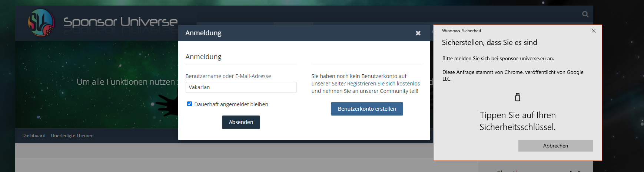Close the Anmeldung login dialog
This screenshot has width=644, height=172.
click(x=418, y=33)
